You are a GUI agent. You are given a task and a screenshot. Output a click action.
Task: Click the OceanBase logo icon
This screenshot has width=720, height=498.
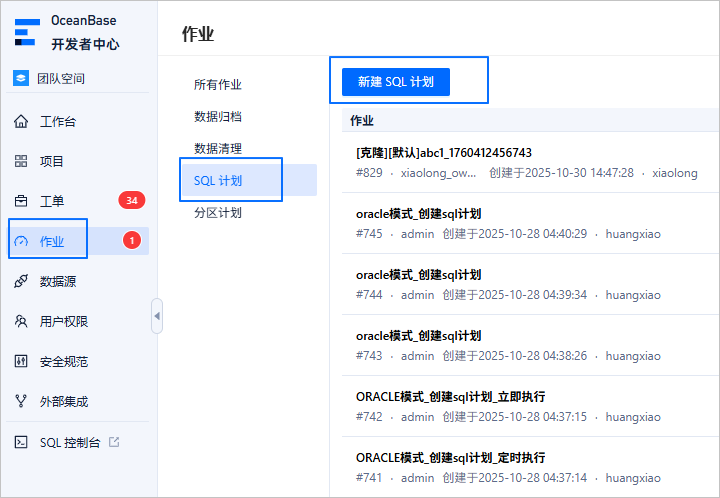coord(27,32)
